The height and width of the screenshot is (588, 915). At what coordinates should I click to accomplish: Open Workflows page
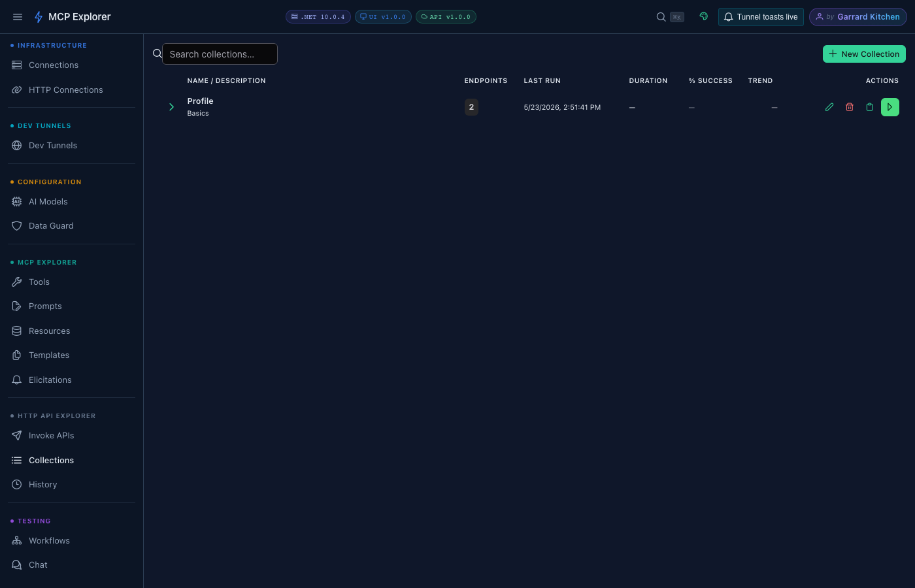(x=72, y=541)
